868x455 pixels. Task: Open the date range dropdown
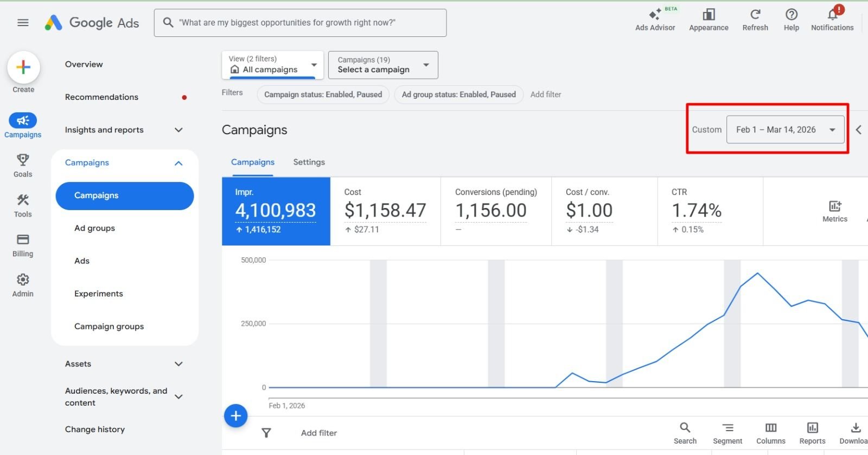click(x=785, y=130)
